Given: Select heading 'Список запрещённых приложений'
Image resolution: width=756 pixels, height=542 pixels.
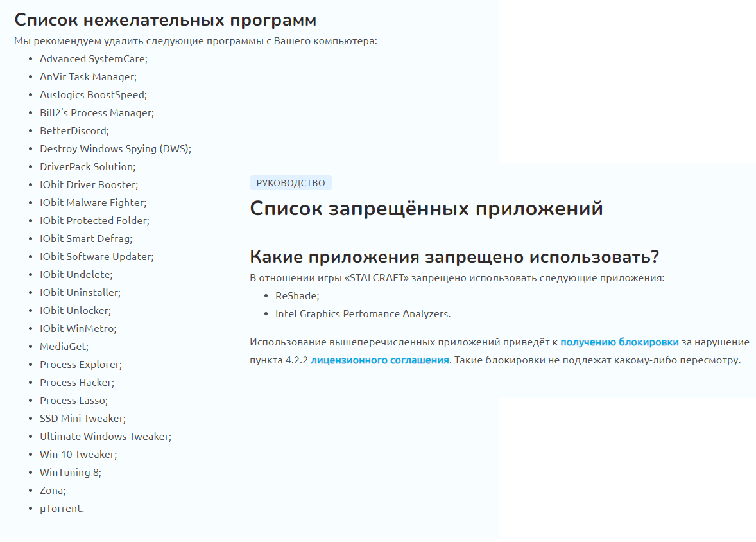Looking at the screenshot, I should coord(426,209).
